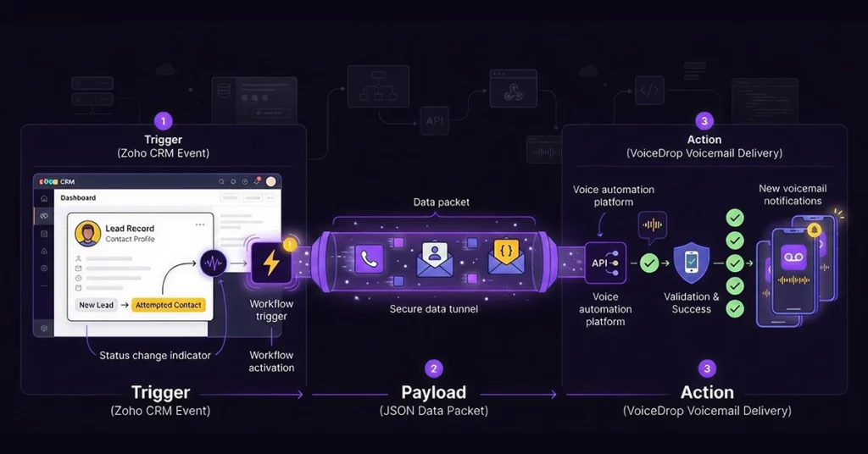Click the faded webhook browser icon
Image resolution: width=868 pixels, height=454 pixels.
pyautogui.click(x=513, y=88)
